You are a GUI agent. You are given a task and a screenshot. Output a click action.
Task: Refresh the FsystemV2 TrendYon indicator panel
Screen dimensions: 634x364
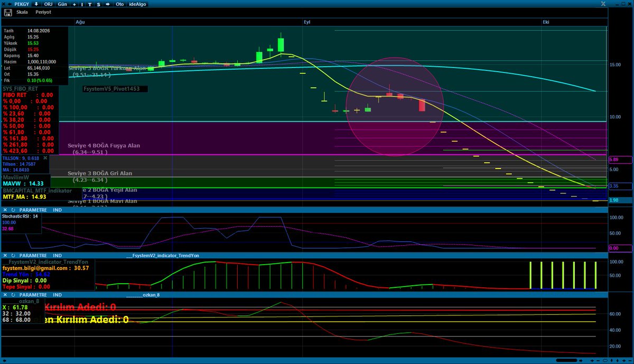(12, 255)
